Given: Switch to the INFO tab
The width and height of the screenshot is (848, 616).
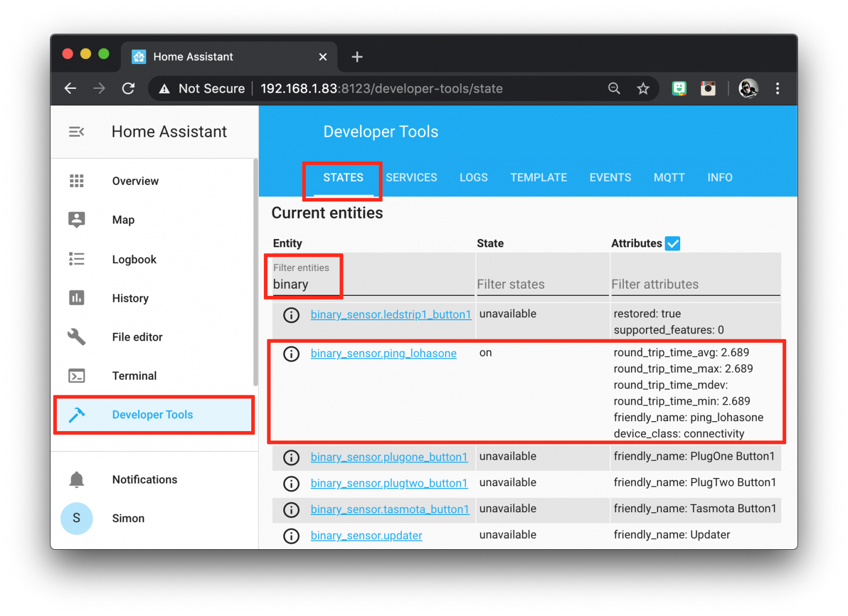Looking at the screenshot, I should [x=720, y=178].
